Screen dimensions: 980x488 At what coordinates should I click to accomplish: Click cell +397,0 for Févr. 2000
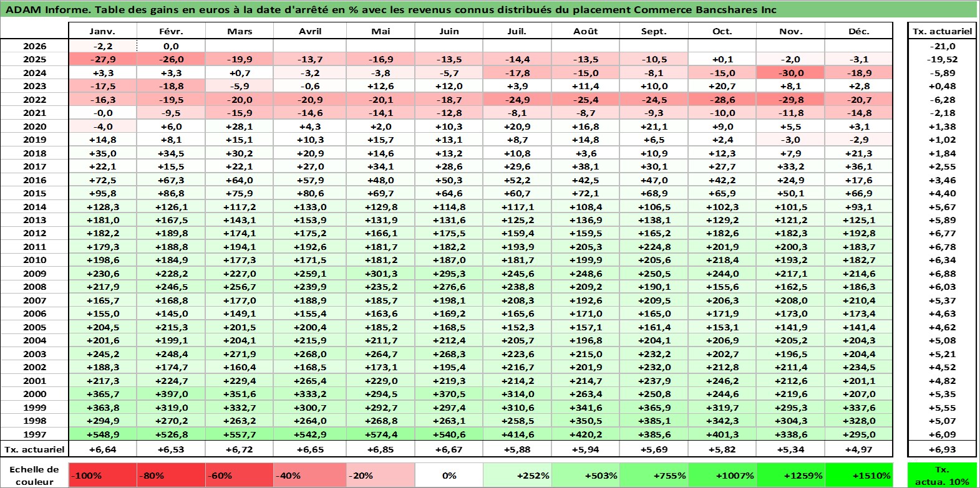[x=172, y=394]
